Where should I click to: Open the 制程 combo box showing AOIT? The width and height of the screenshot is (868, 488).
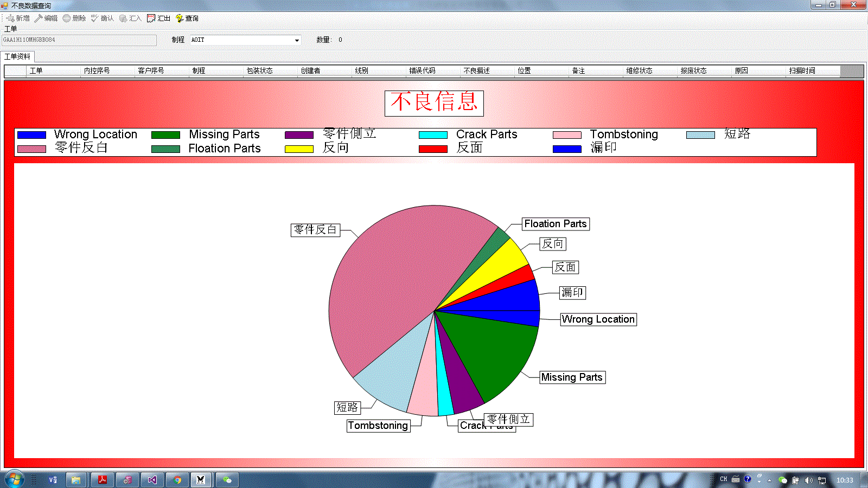(245, 40)
